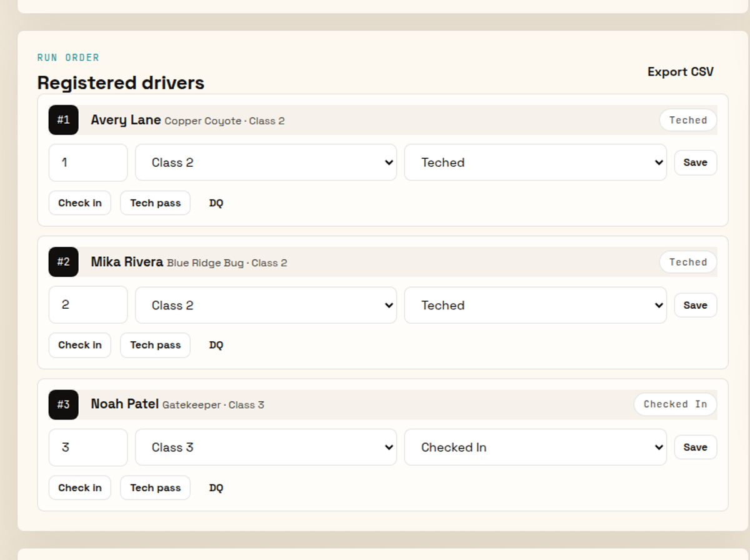The height and width of the screenshot is (560, 750).
Task: Click the #1 number badge
Action: (64, 120)
